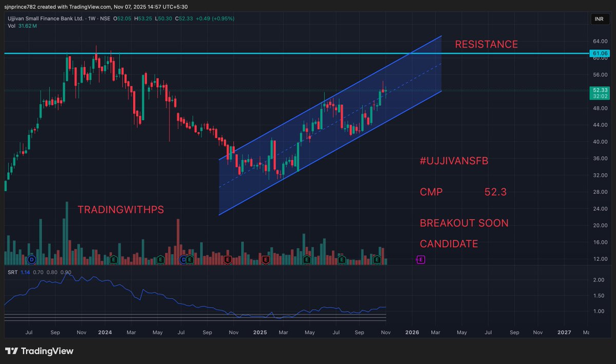Click the Vol value 31.62 M

coord(27,26)
